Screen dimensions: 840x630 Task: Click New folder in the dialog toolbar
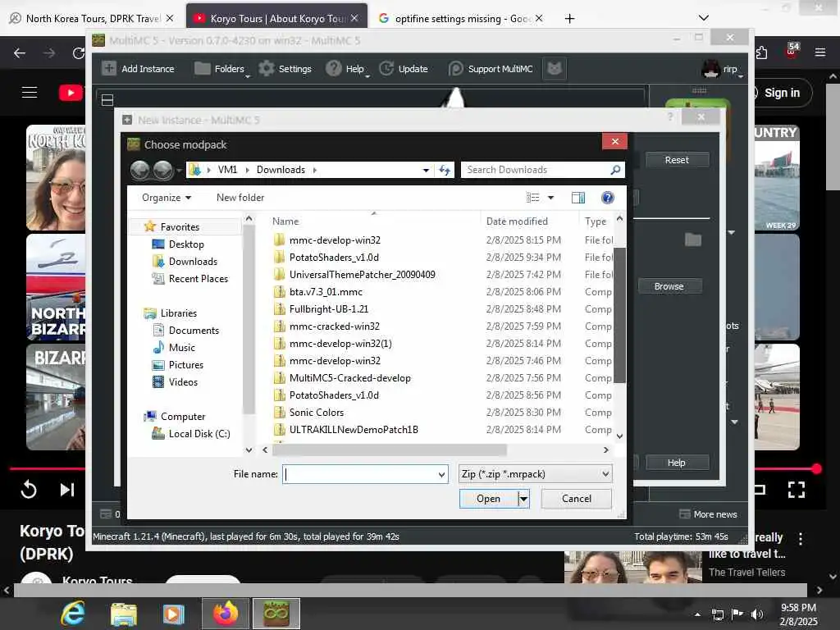240,198
